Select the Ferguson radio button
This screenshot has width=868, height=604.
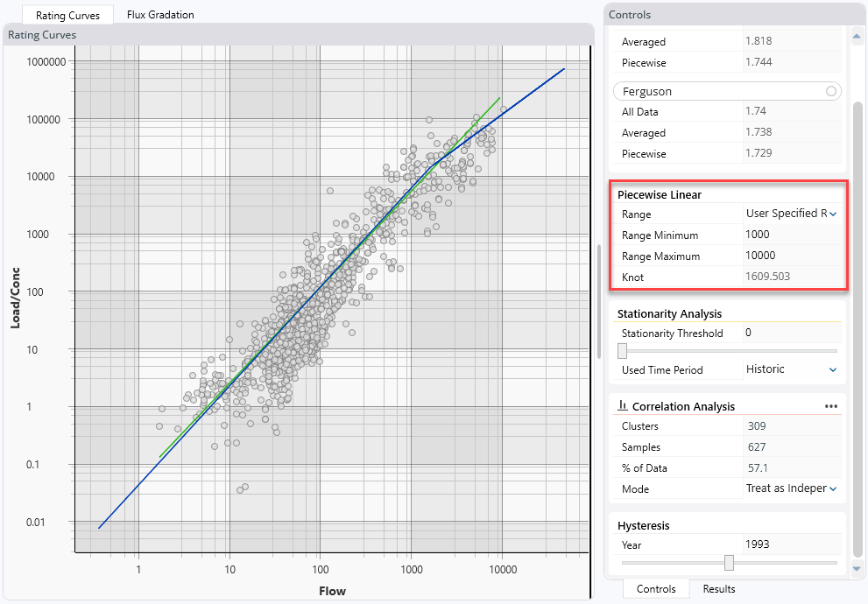coord(830,90)
